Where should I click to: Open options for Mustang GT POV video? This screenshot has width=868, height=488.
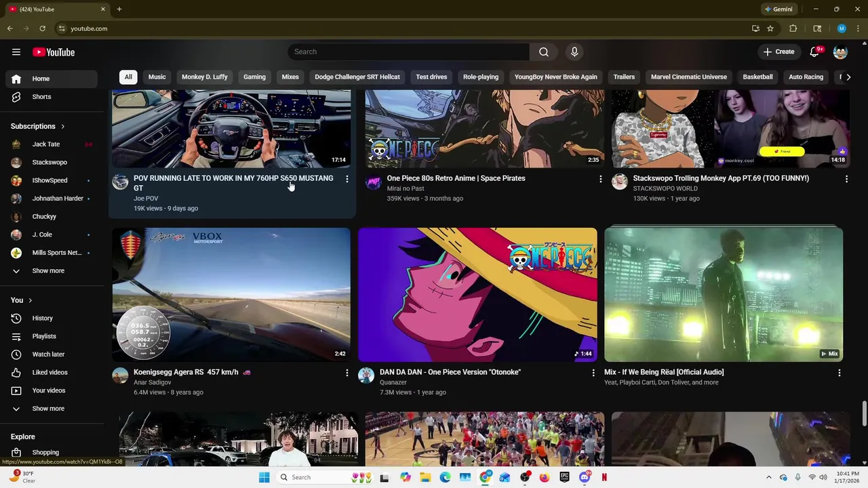point(347,179)
